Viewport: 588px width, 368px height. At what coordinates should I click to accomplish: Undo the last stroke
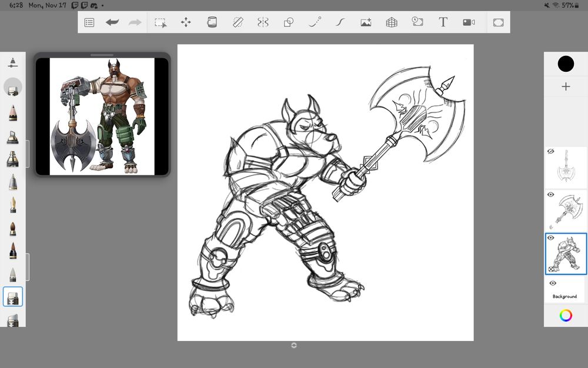coord(112,22)
